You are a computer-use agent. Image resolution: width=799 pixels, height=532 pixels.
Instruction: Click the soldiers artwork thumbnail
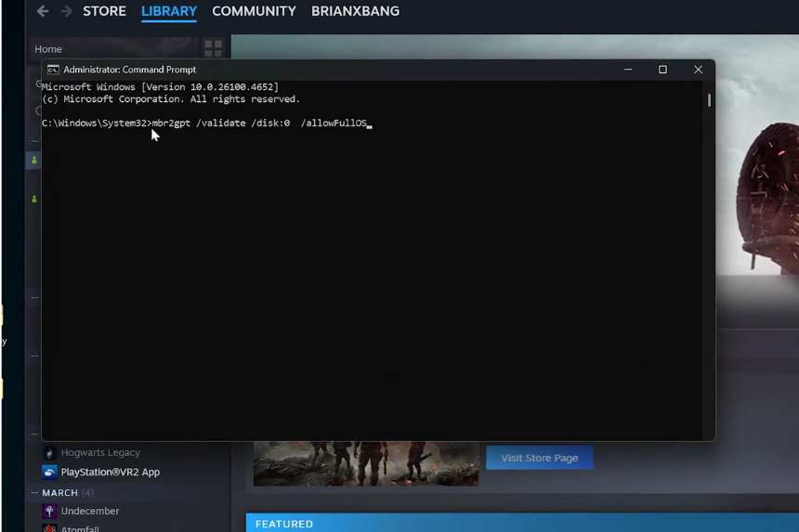click(366, 463)
